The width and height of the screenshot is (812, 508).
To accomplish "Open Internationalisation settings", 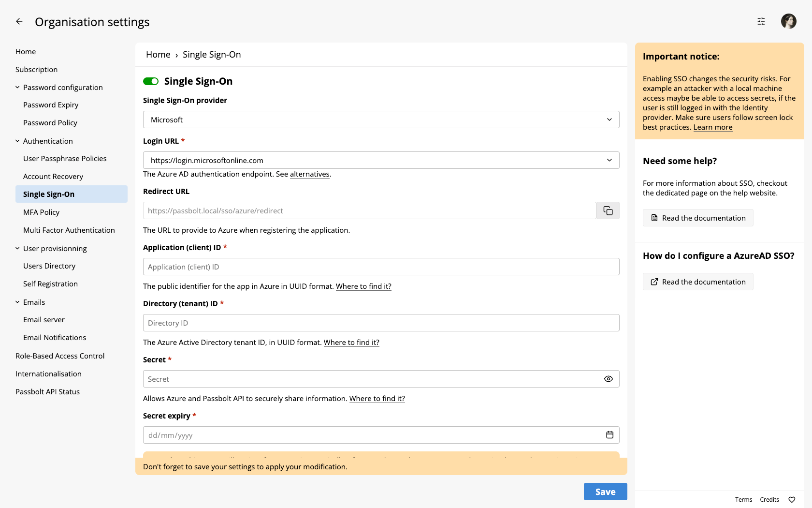I will click(x=48, y=374).
